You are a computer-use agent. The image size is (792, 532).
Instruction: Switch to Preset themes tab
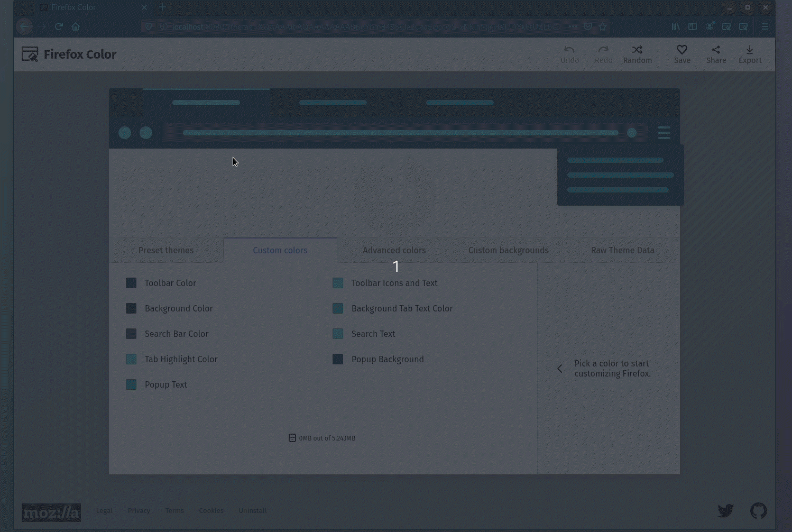pyautogui.click(x=166, y=250)
